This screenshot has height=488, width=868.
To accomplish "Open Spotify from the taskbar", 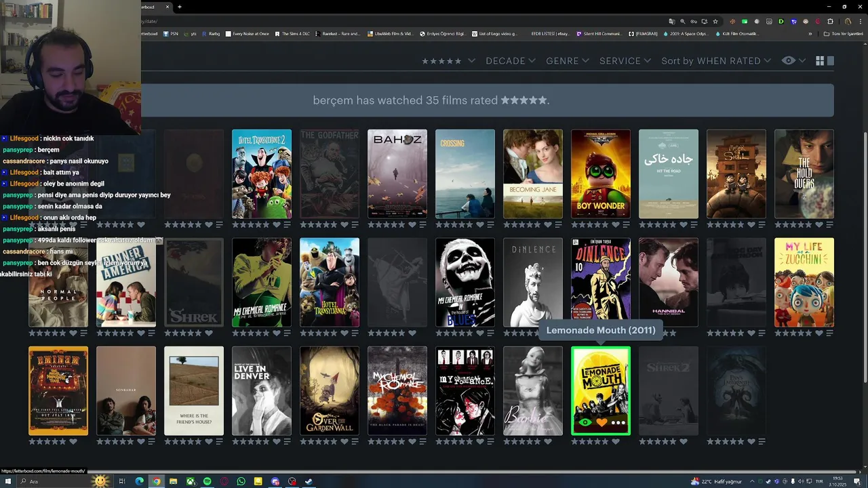I will point(208,481).
